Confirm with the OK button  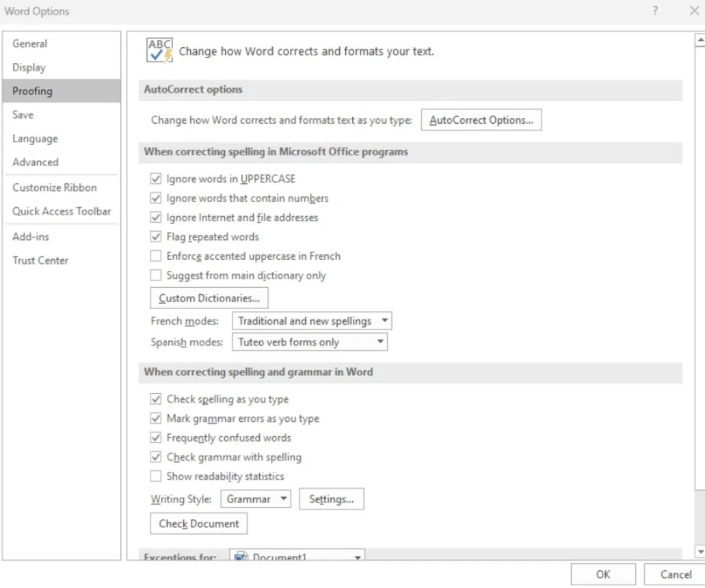click(603, 574)
